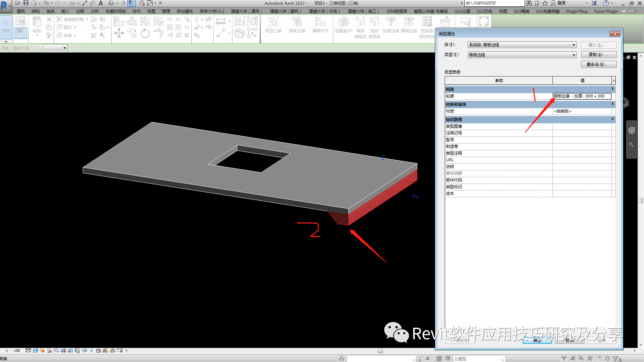This screenshot has height=362, width=644.
Task: Switch to the 视图 ribbon tab
Action: tap(151, 11)
